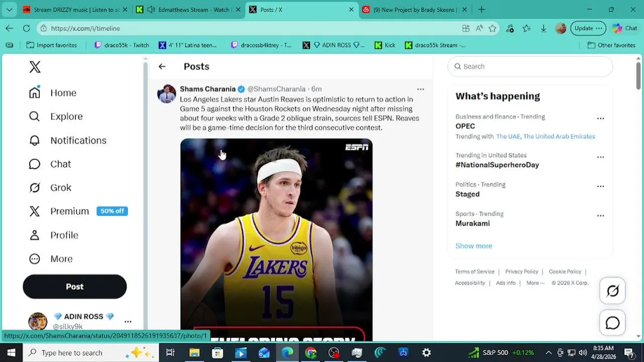Switch to the Edmatthews Stream tab
Screen dimensions: 644x362
tap(189, 10)
